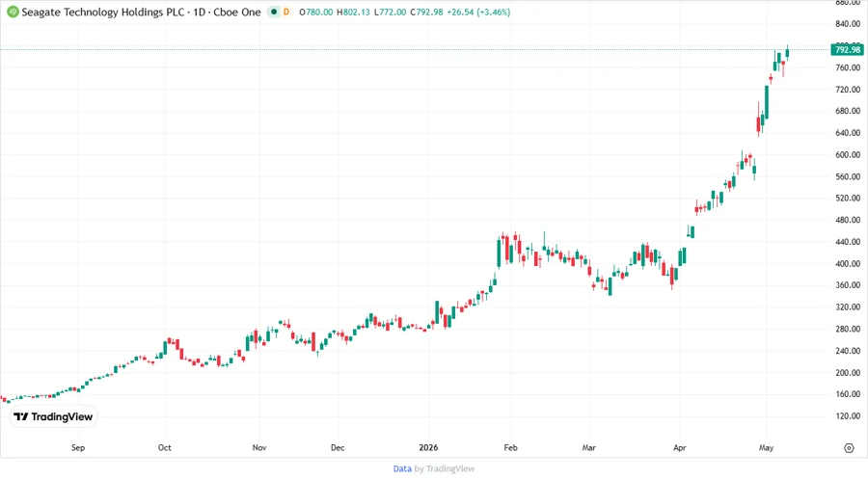This screenshot has height=480, width=868.
Task: Click the 280.00 price axis label
Action: 848,329
